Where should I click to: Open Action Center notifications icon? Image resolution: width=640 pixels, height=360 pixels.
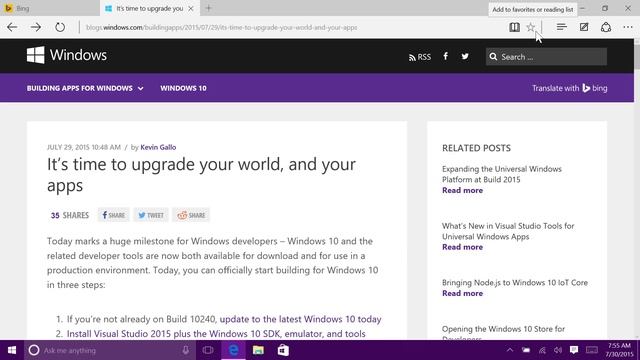click(x=574, y=350)
